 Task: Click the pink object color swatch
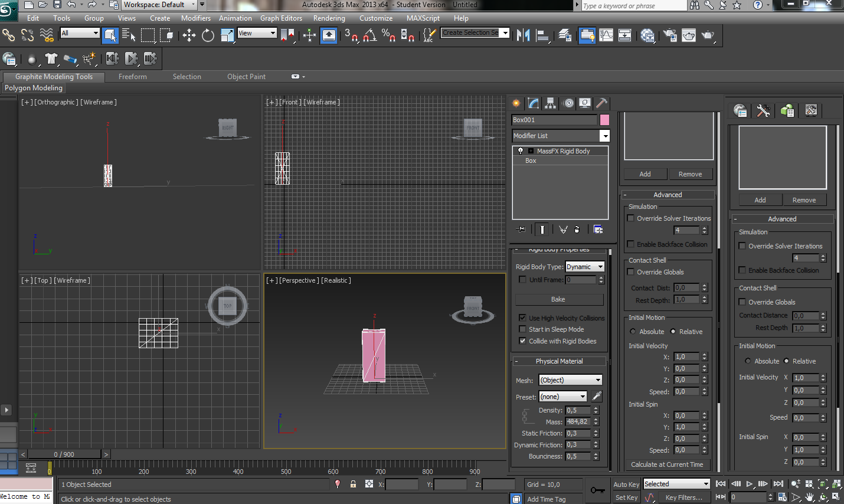pyautogui.click(x=604, y=120)
